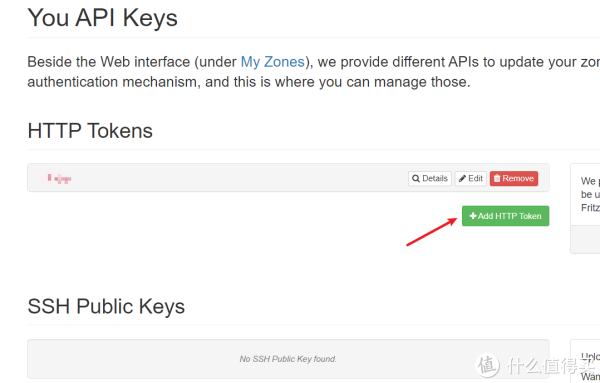
Task: Edit the existing HTTP token
Action: point(471,179)
